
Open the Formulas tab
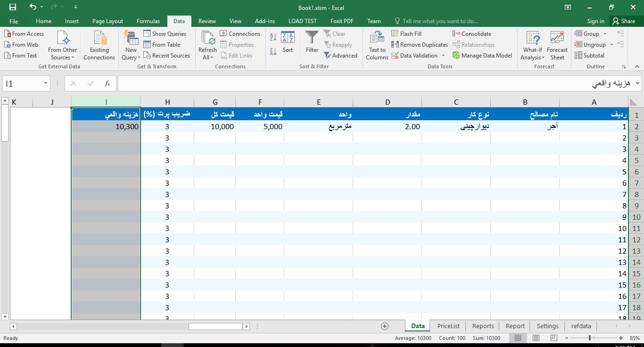coord(148,21)
